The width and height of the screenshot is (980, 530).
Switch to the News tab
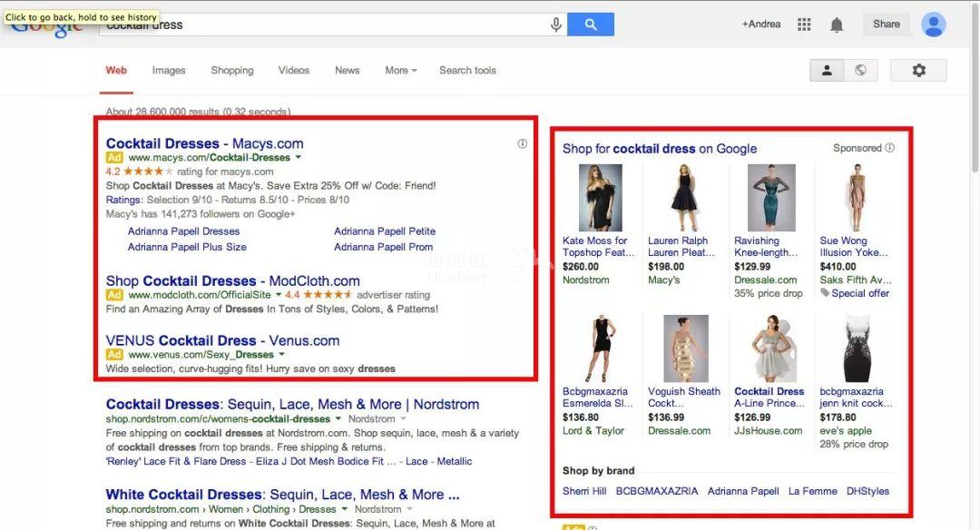[347, 70]
